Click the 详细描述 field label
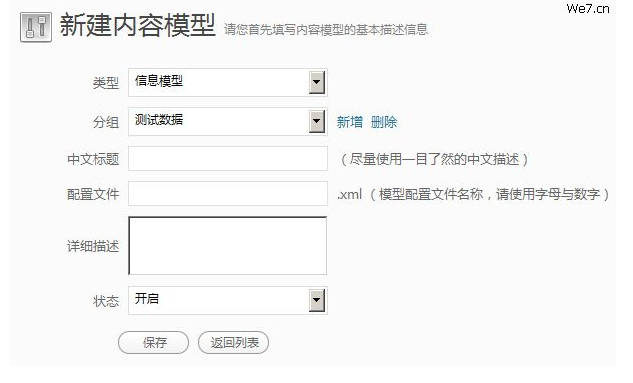Viewport: 633px width, 383px height. coord(93,246)
